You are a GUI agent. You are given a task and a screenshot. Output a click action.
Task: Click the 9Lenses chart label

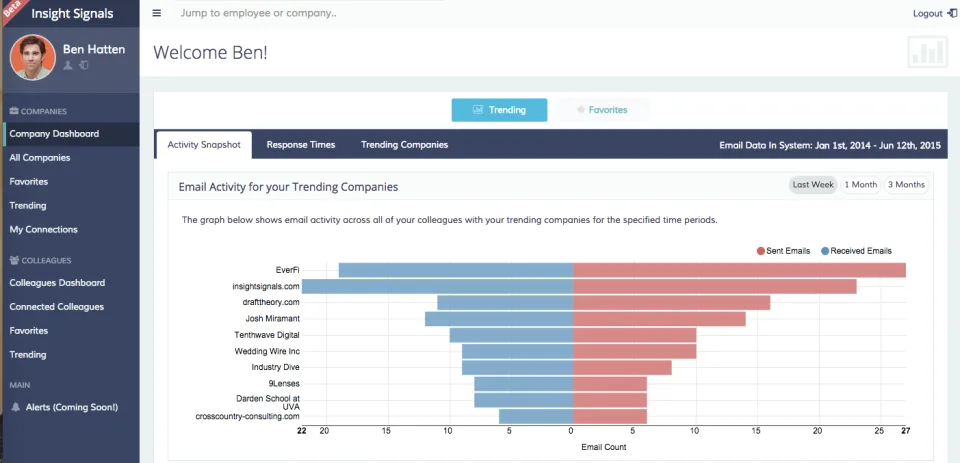point(284,384)
